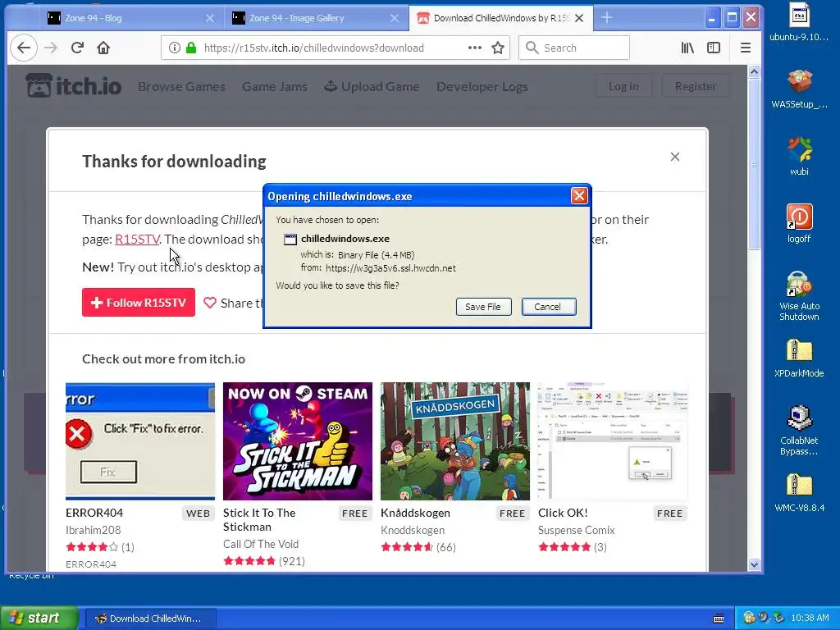Screen dimensions: 840x630
Task: Select WASSetup desktop icon
Action: click(x=799, y=89)
